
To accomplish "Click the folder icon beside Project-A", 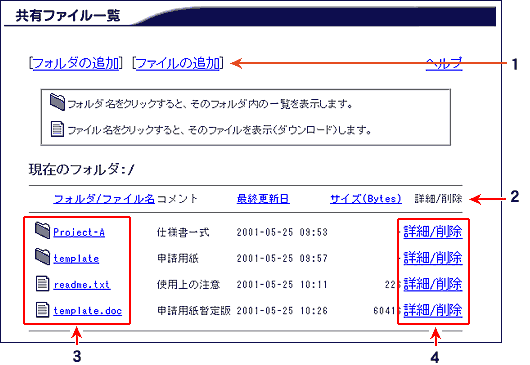I will 43,230.
